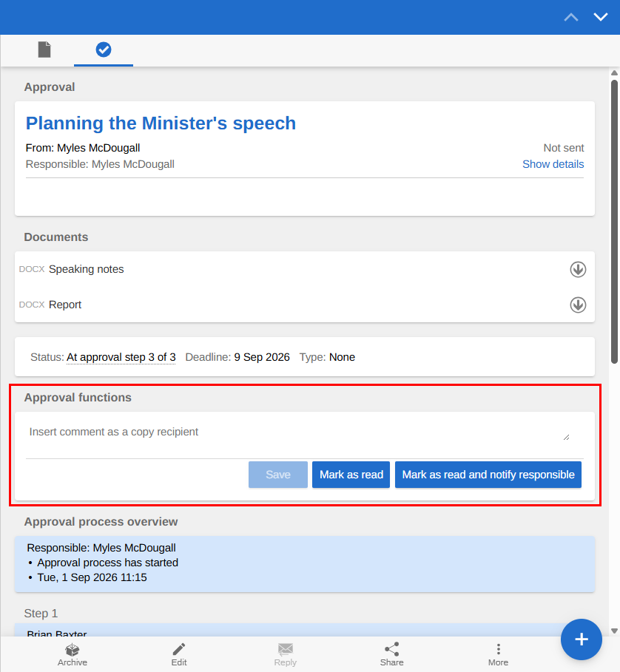Open Planning the Minister's speech title
This screenshot has width=620, height=672.
click(161, 123)
